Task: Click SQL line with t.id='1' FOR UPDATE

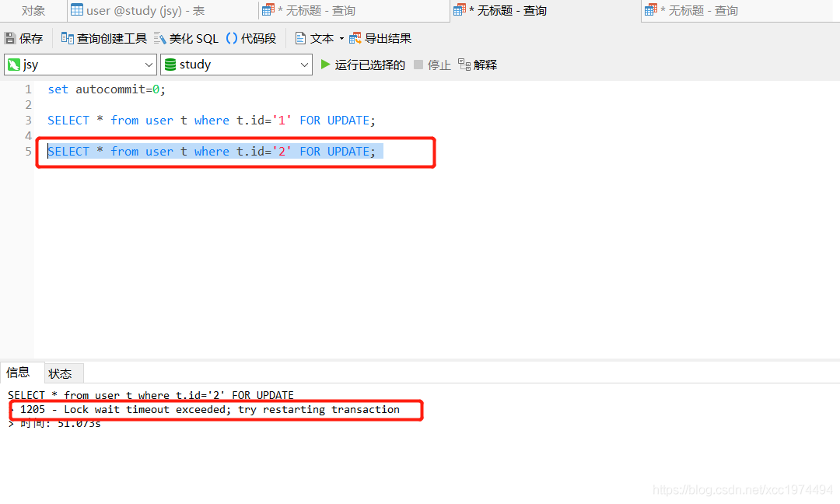Action: [x=212, y=121]
